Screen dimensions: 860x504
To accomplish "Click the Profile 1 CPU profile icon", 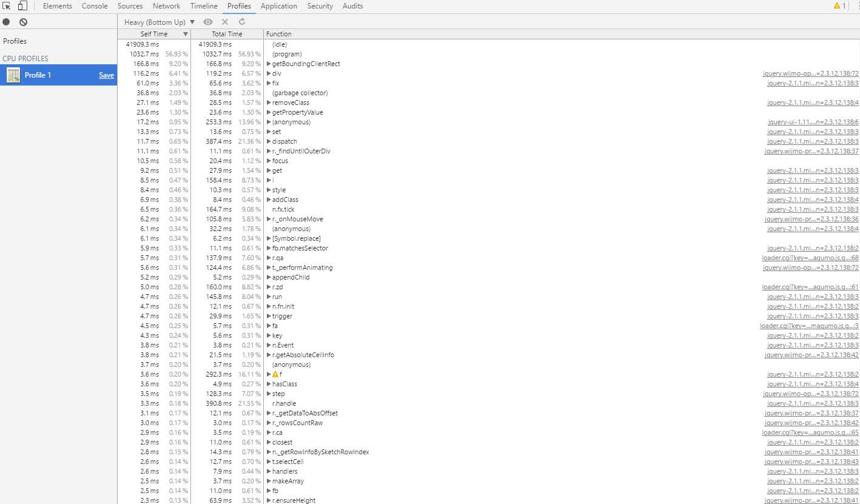I will (13, 75).
